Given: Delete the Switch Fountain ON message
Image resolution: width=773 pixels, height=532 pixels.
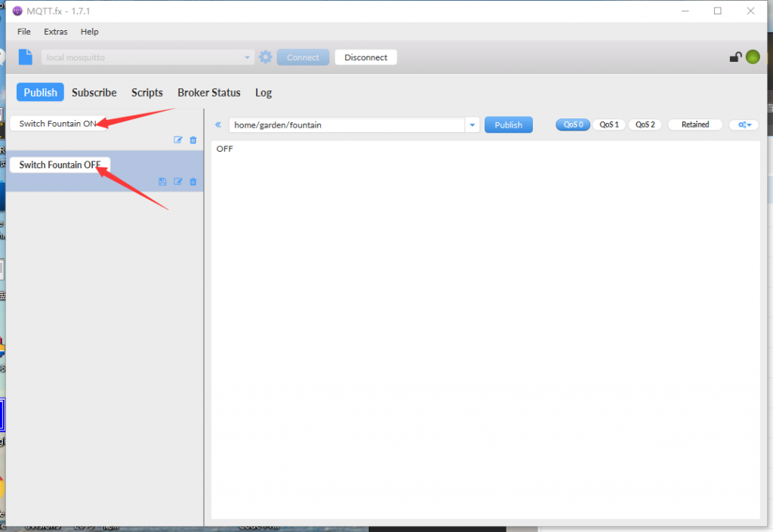Looking at the screenshot, I should click(193, 140).
